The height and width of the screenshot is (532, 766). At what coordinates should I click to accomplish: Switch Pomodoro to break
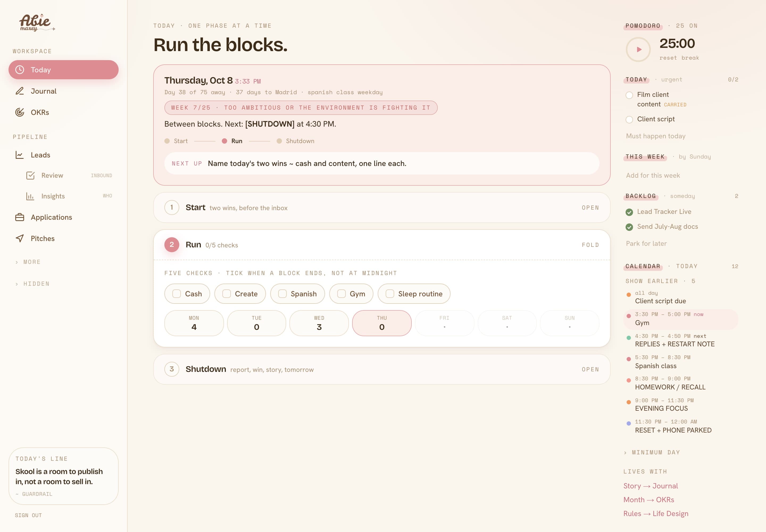tap(690, 58)
